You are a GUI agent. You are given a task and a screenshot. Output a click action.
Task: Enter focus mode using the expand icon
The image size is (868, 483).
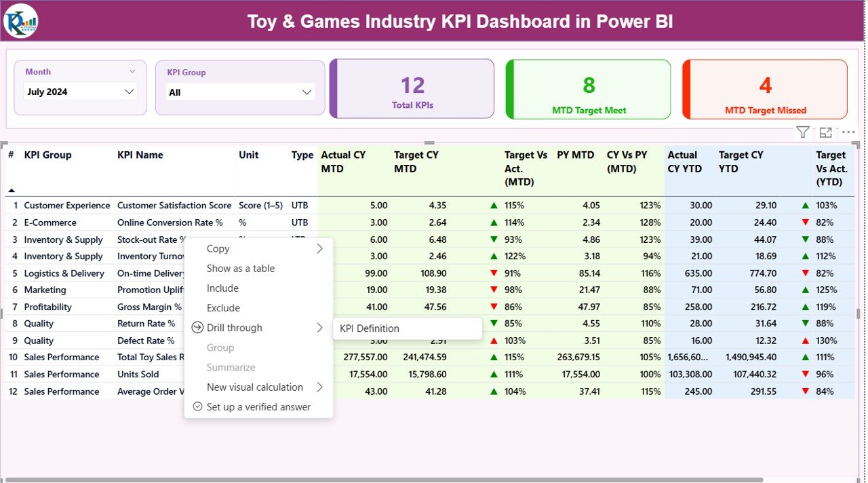click(x=825, y=132)
